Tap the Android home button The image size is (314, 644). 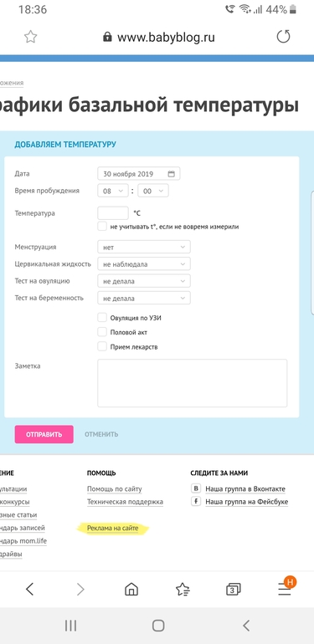pyautogui.click(x=158, y=626)
